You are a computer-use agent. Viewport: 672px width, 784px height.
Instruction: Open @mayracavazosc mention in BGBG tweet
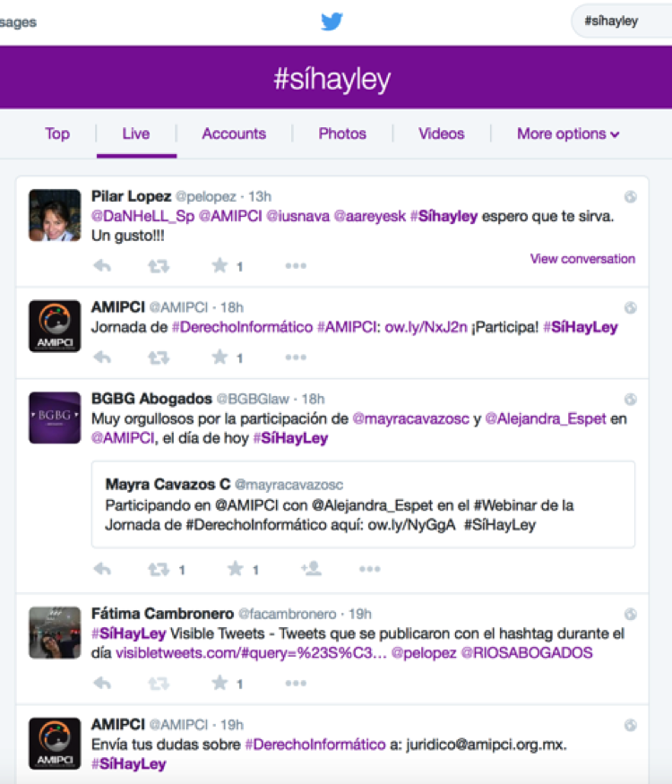click(x=411, y=418)
